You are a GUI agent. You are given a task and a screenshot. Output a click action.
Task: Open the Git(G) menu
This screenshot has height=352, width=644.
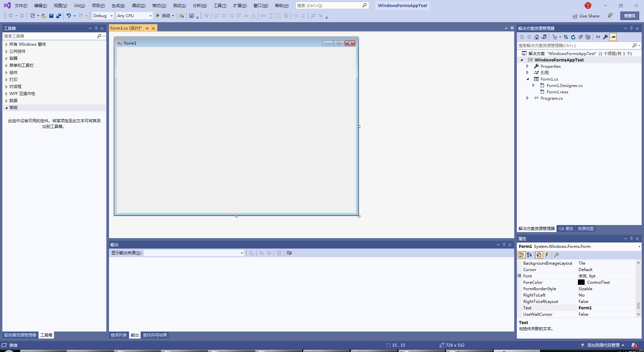[x=79, y=6]
